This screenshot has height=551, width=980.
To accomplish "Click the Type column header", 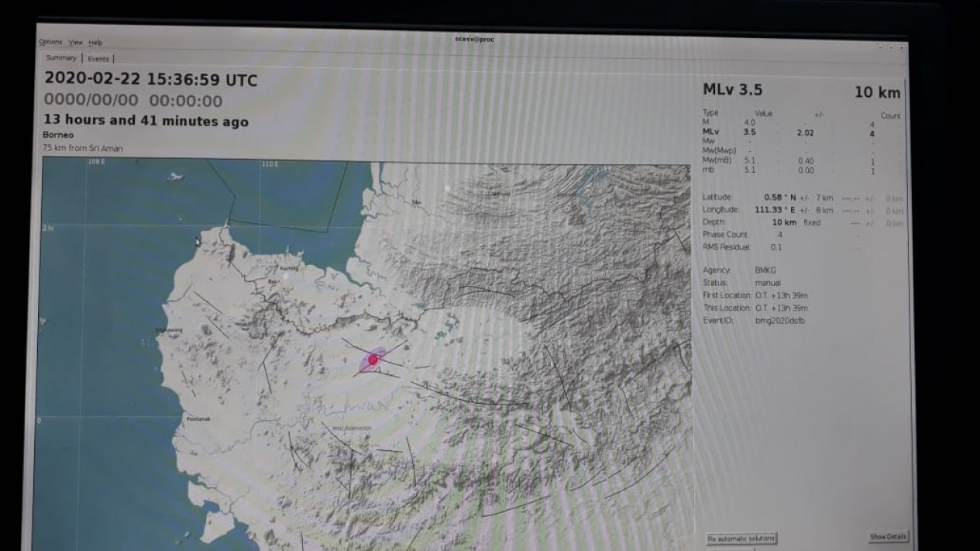I will point(710,113).
